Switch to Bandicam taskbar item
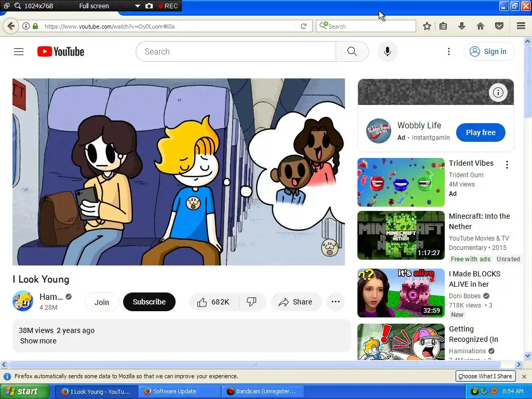 [262, 391]
